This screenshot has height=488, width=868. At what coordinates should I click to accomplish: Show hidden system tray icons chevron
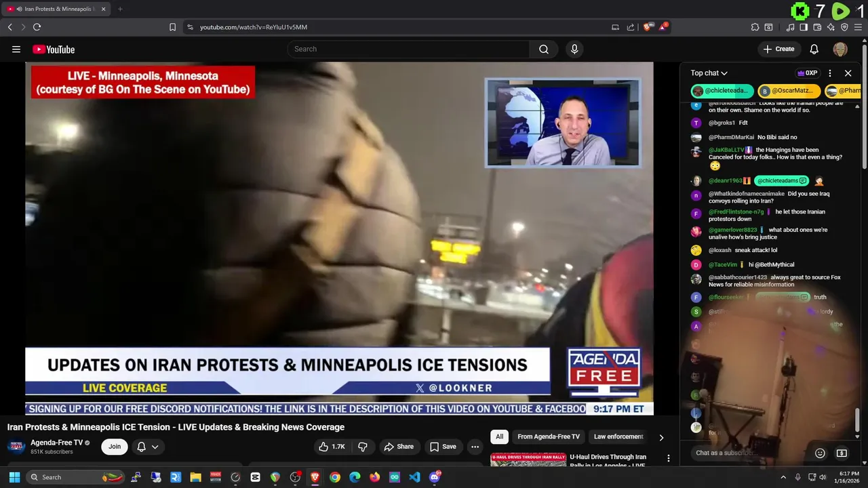(783, 477)
